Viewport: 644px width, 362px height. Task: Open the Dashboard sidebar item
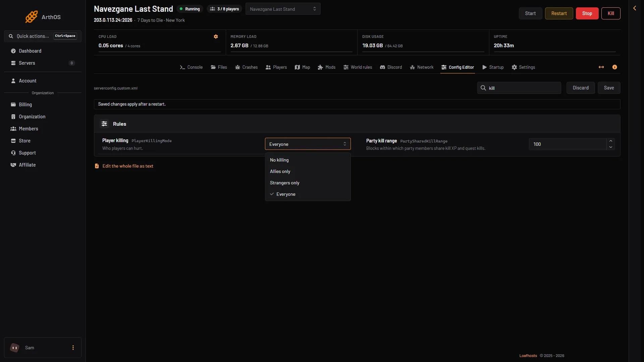pos(43,51)
